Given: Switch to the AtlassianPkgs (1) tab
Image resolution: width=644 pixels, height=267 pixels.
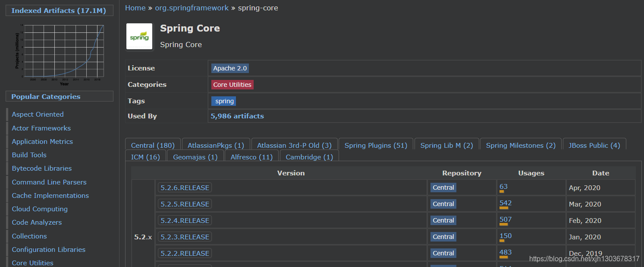Looking at the screenshot, I should tap(216, 145).
